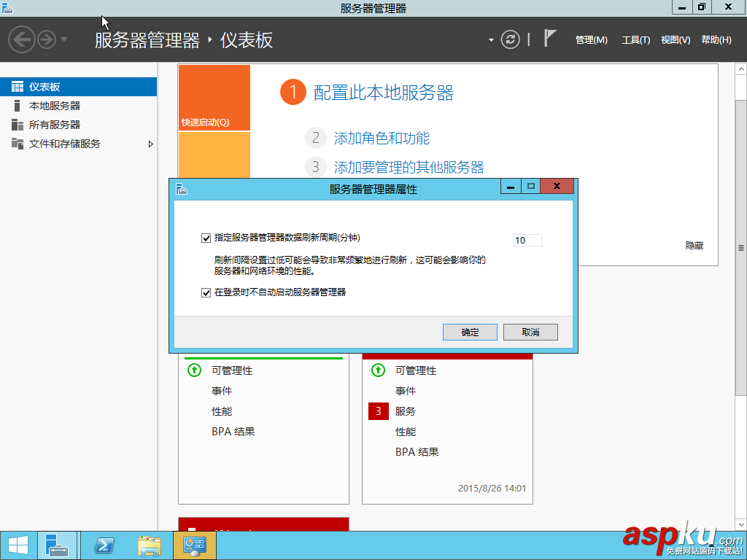Screen dimensions: 747x560
Task: Close the 服务器管理器属性 dialog
Action: (x=557, y=187)
